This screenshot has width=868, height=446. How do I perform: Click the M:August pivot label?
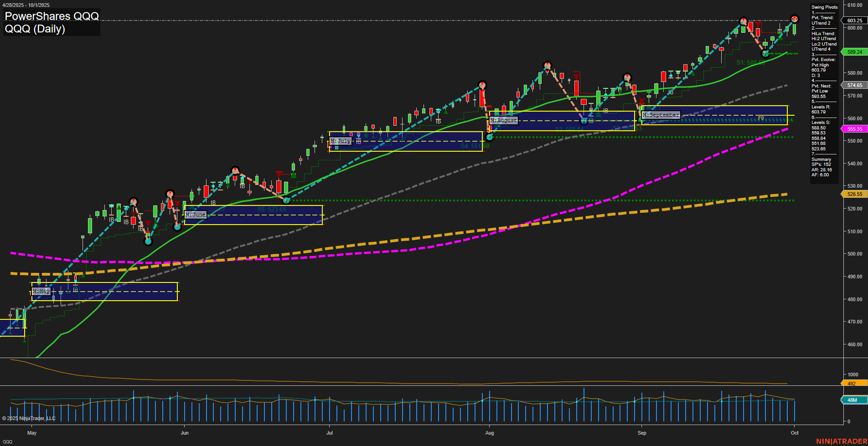coord(503,120)
